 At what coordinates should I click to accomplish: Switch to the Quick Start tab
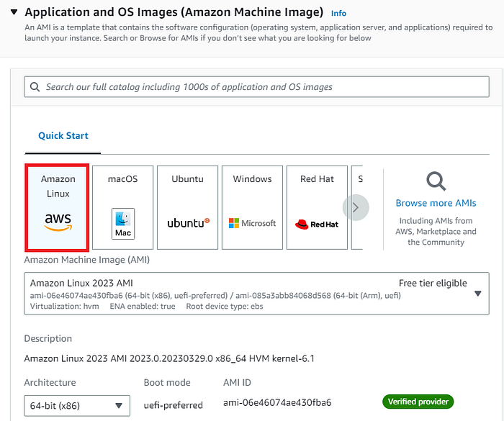[x=63, y=135]
